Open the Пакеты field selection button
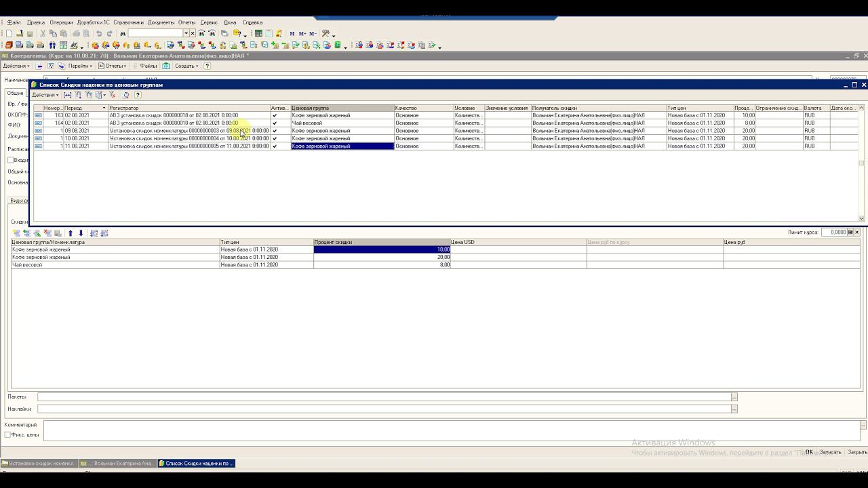The image size is (868, 488). point(734,396)
